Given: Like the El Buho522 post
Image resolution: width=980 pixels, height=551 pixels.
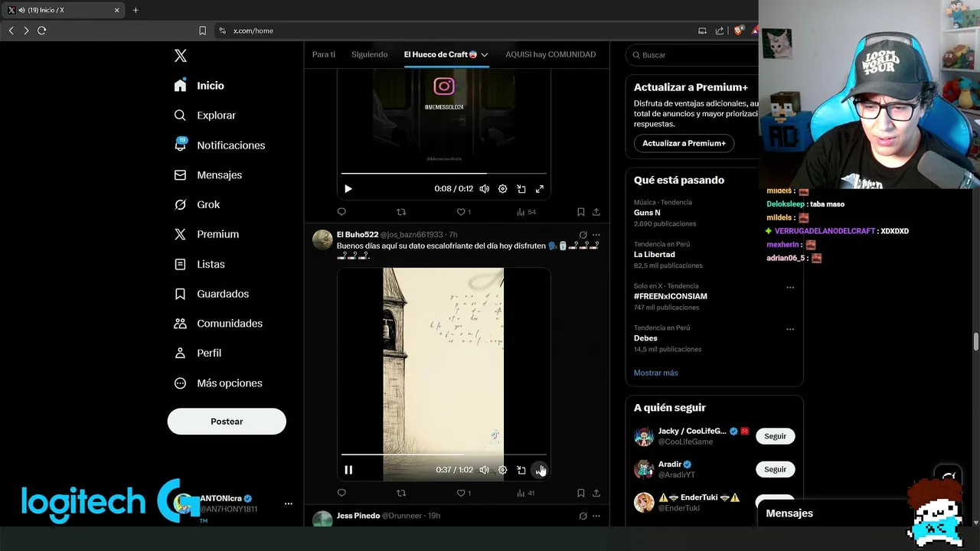Looking at the screenshot, I should pyautogui.click(x=463, y=494).
